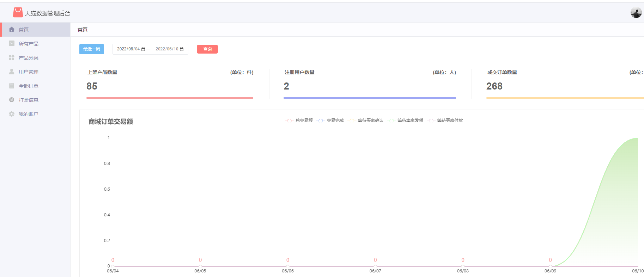This screenshot has width=644, height=277.
Task: Click the User Management (用户管理) person icon
Action: 12,72
